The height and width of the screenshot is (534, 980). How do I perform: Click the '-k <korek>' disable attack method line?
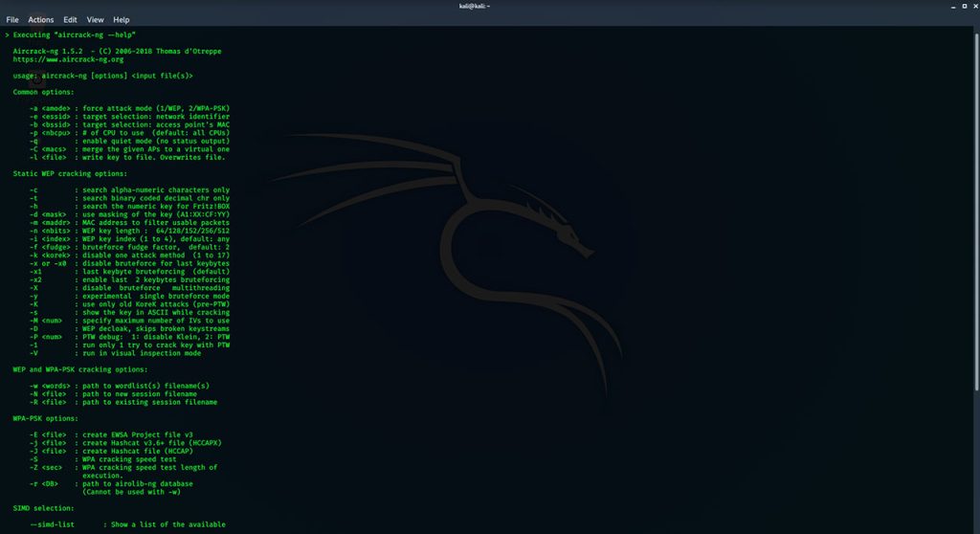129,256
